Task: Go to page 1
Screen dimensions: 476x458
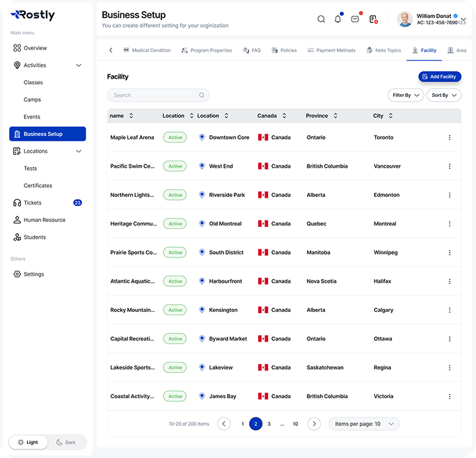Action: click(243, 424)
